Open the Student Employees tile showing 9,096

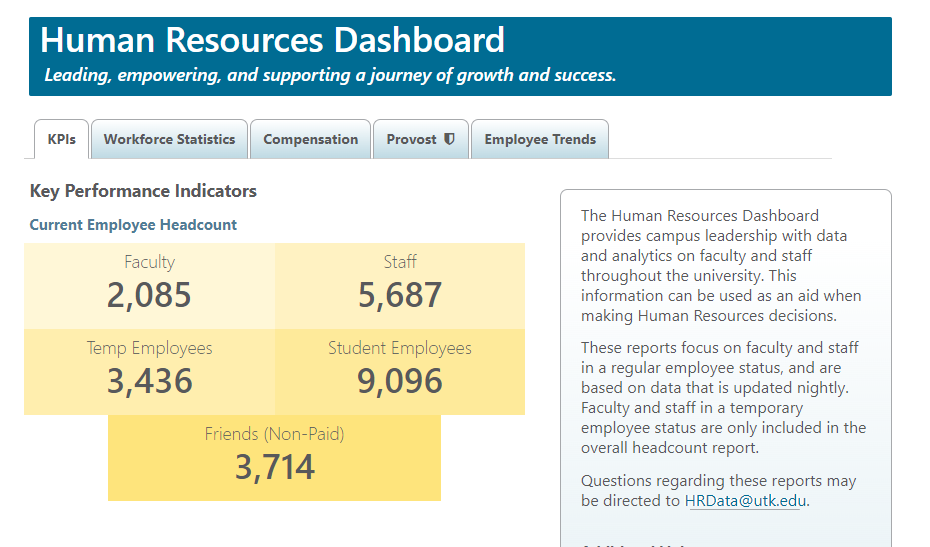(x=400, y=372)
